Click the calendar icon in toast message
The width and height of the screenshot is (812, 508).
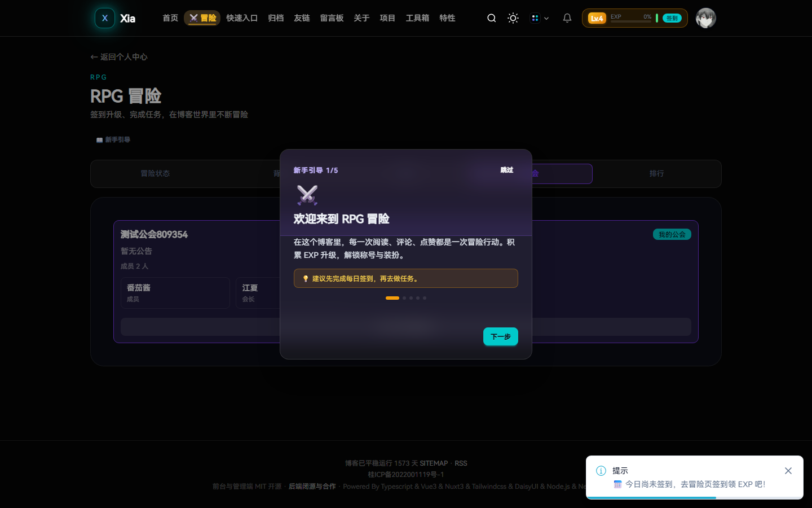617,484
